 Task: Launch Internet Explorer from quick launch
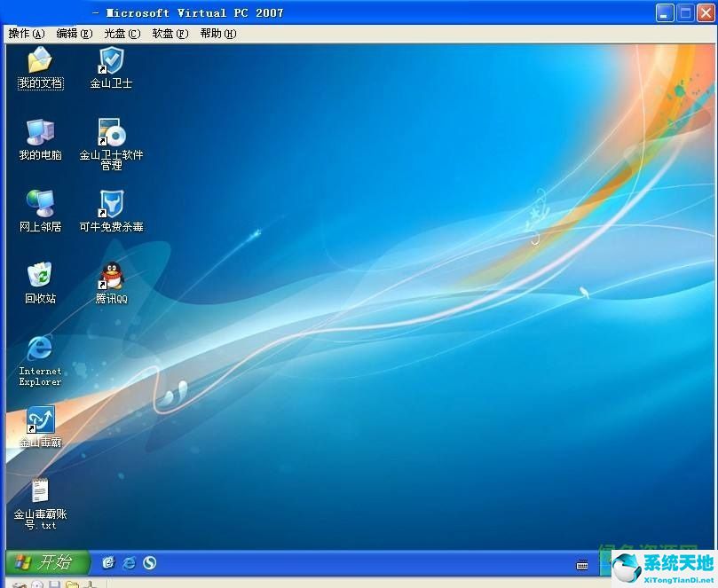coord(129,562)
